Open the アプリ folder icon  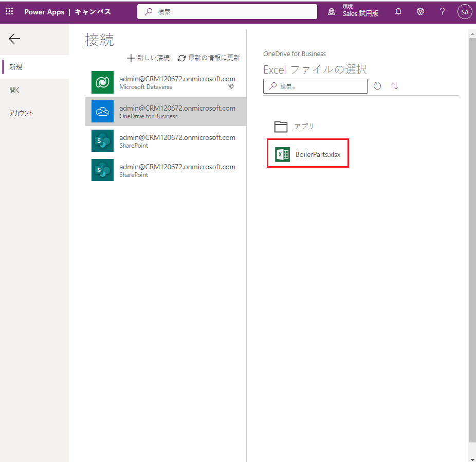point(281,127)
